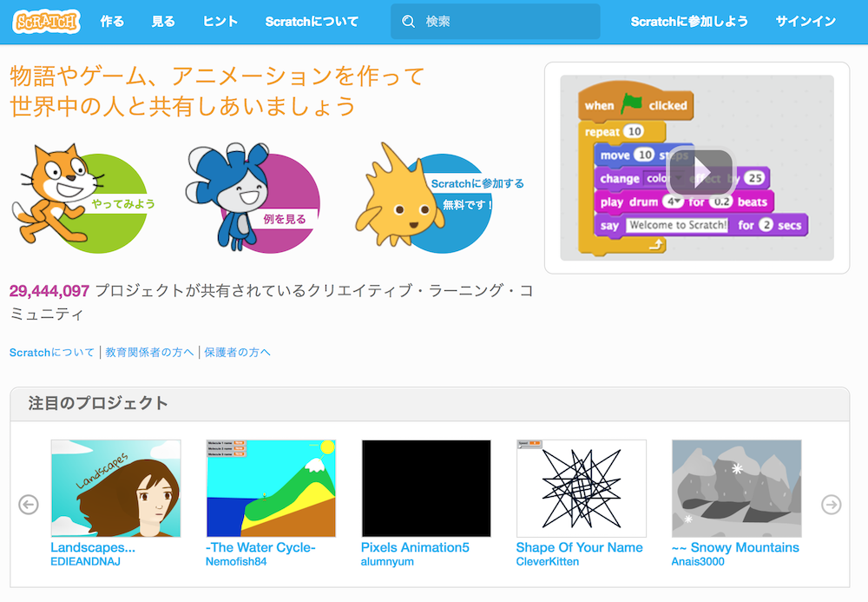Open the Scratchについて footer link
The image size is (868, 602).
pyautogui.click(x=52, y=352)
